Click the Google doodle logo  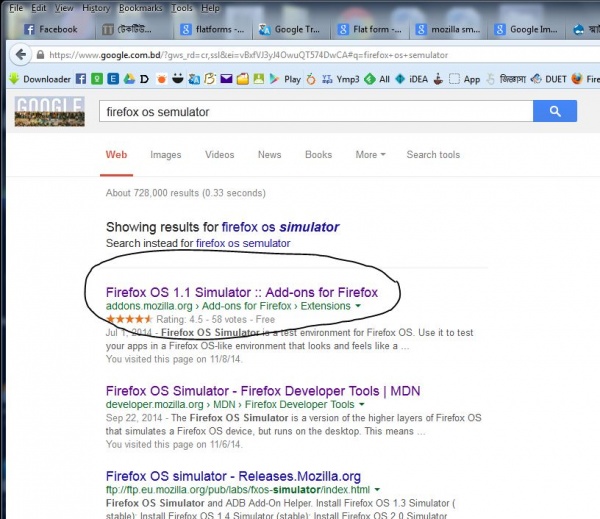point(49,111)
